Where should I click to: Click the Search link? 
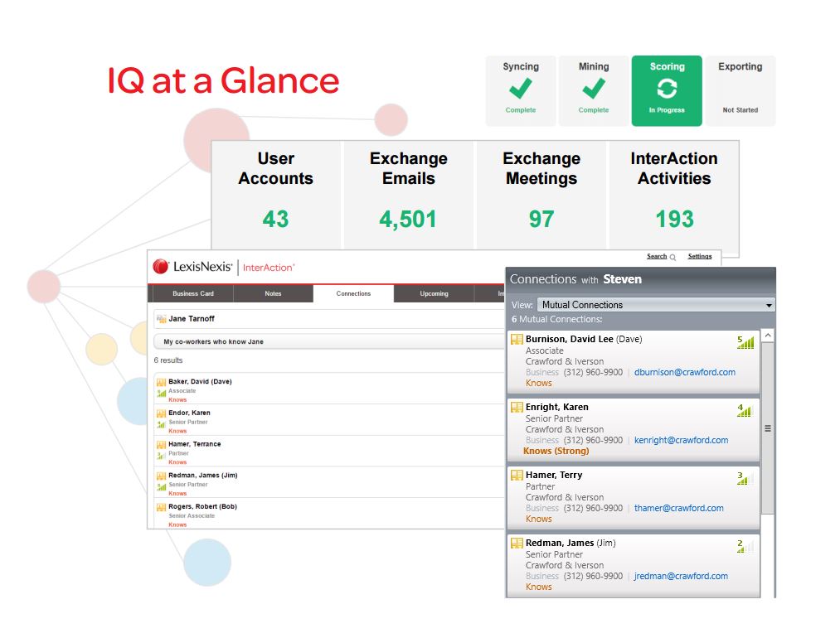click(x=656, y=256)
